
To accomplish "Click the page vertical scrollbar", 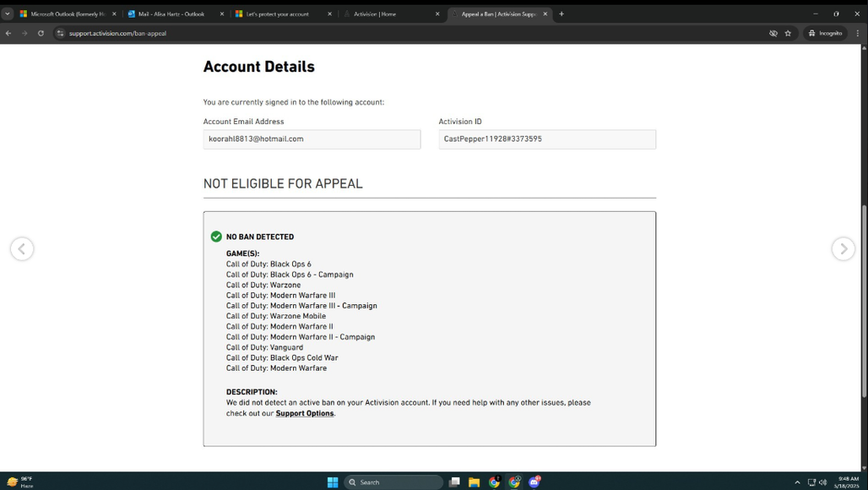I will pyautogui.click(x=864, y=301).
